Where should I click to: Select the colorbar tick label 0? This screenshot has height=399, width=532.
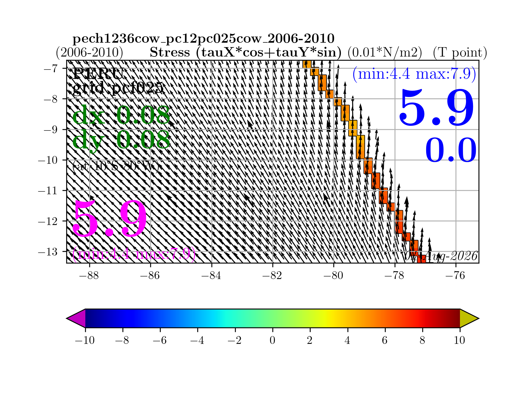pos(273,340)
